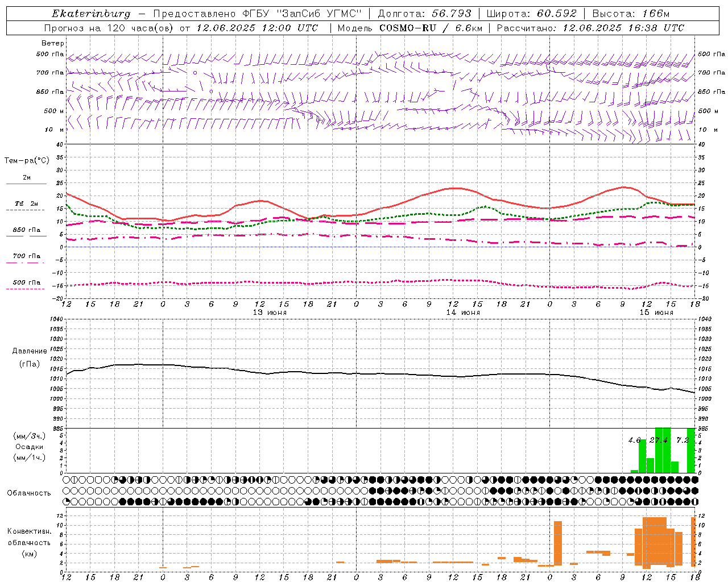Viewport: 728px width, 582px height.
Task: Click the 'Широта: 60.592' header value
Action: click(x=531, y=14)
